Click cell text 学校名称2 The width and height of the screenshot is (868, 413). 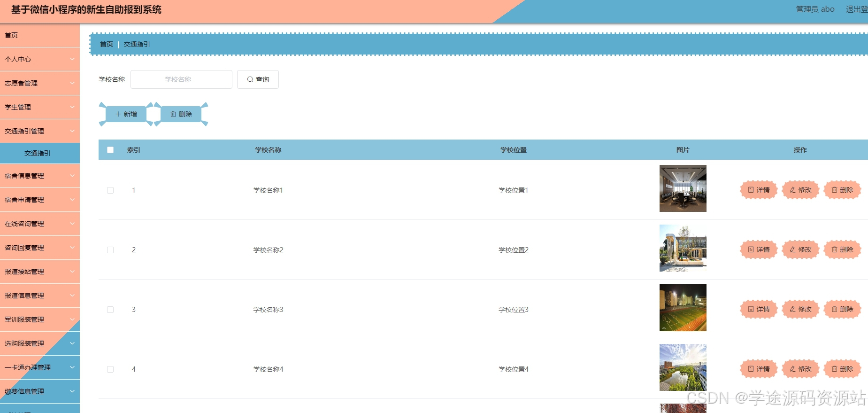coord(269,250)
